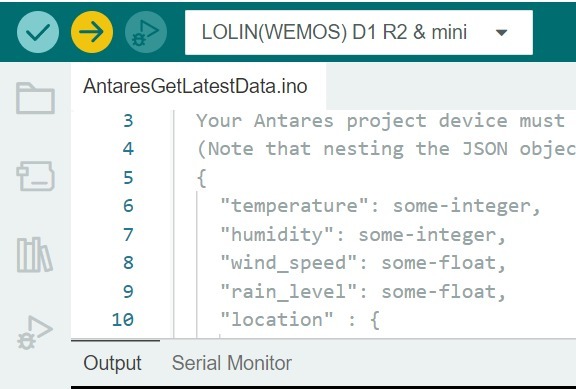This screenshot has width=576, height=389.
Task: Select the AntaresGetLatestData.ino tab
Action: pos(195,86)
